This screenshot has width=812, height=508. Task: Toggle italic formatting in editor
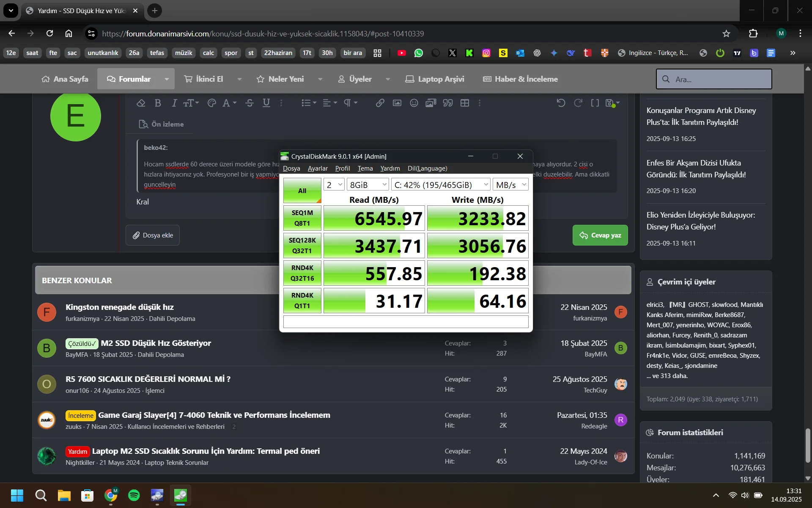174,103
